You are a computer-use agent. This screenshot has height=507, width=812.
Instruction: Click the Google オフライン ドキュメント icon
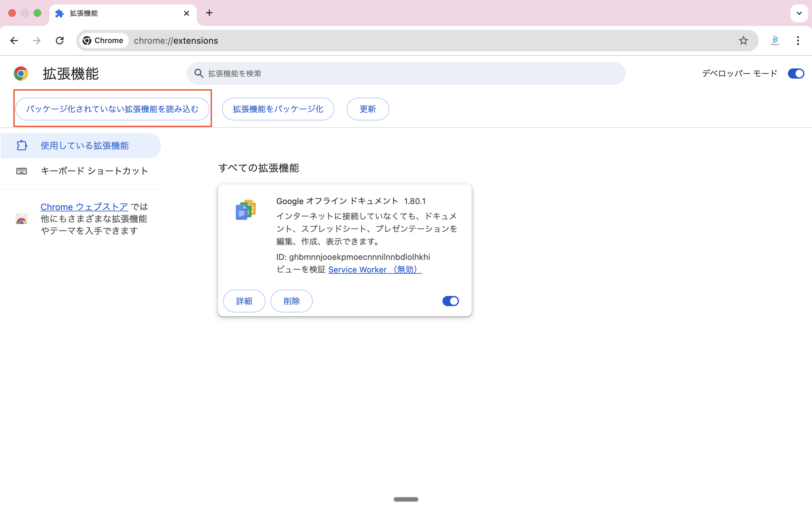click(246, 210)
